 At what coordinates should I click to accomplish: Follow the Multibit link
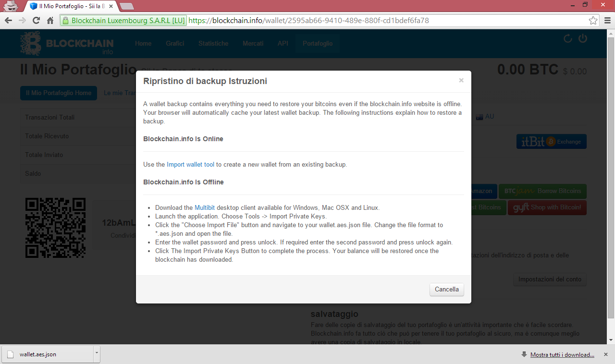205,207
